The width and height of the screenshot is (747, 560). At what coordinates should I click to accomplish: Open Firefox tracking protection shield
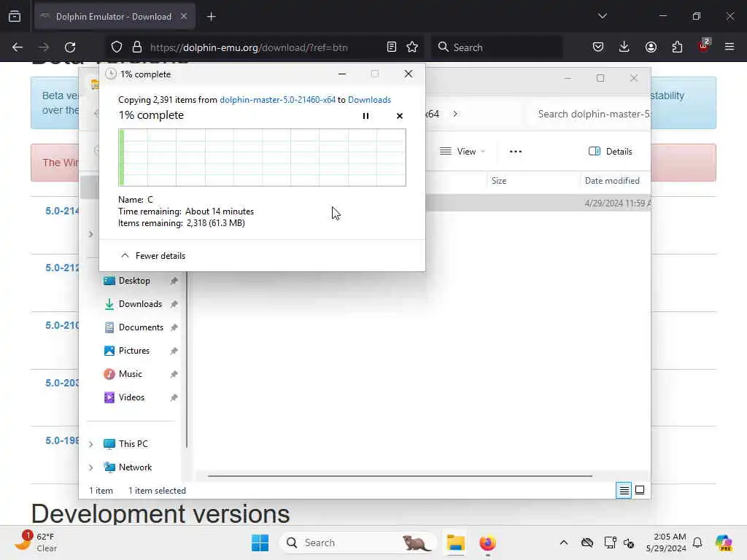tap(117, 47)
